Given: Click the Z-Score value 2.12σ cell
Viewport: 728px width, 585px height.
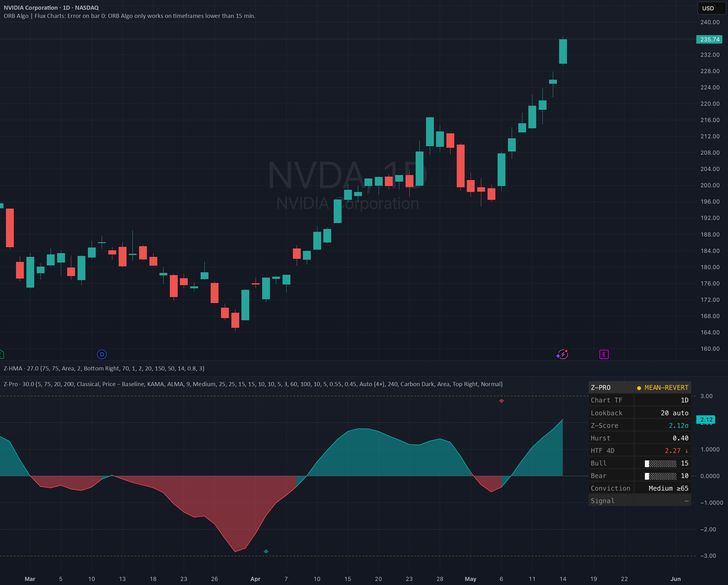Looking at the screenshot, I should point(662,425).
